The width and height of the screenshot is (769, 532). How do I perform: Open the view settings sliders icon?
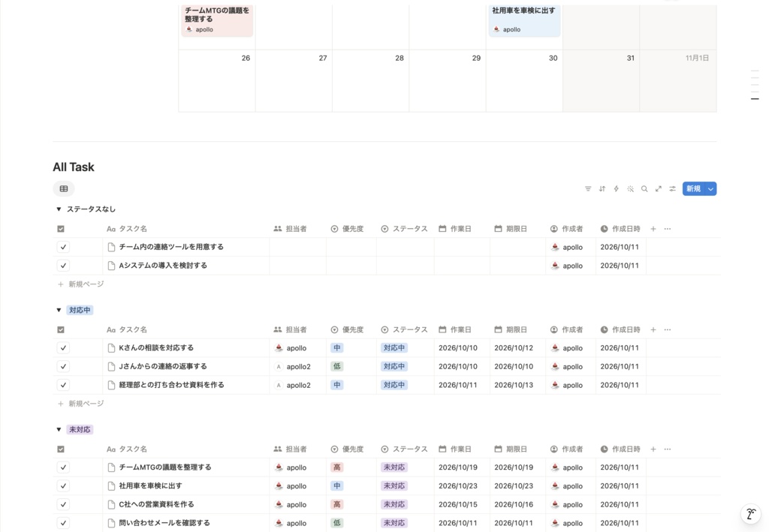672,188
